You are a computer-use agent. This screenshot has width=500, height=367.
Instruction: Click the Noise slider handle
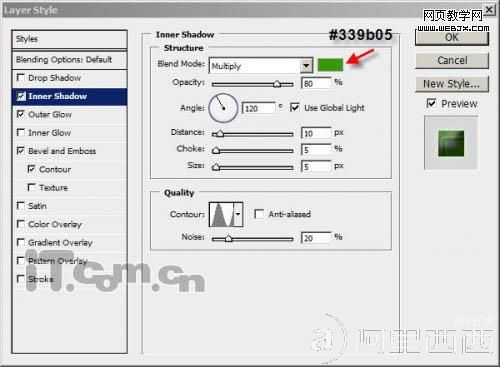(x=228, y=238)
